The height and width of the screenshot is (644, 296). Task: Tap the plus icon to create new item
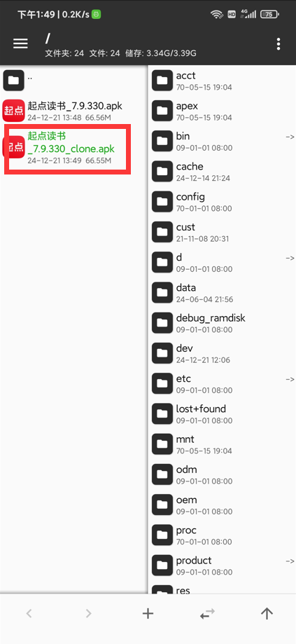point(148,614)
